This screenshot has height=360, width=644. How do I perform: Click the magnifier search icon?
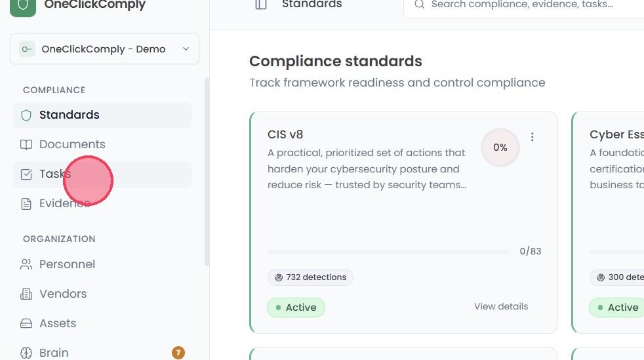[x=419, y=5]
